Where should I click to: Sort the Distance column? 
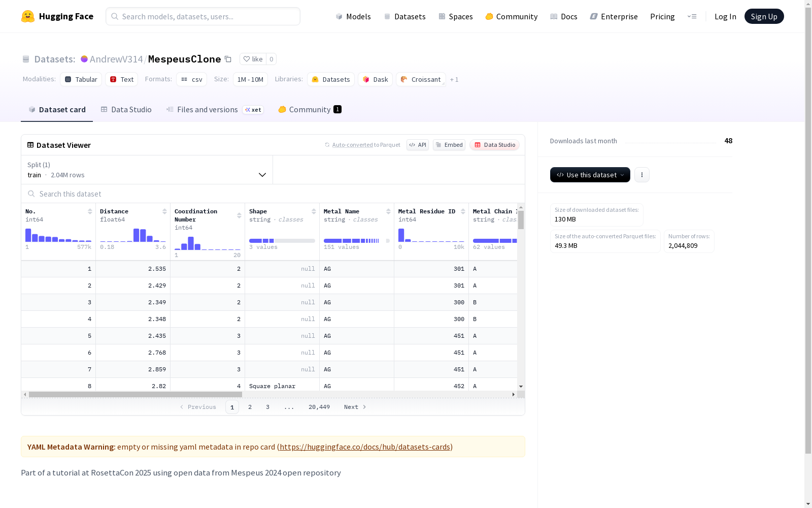(x=164, y=211)
